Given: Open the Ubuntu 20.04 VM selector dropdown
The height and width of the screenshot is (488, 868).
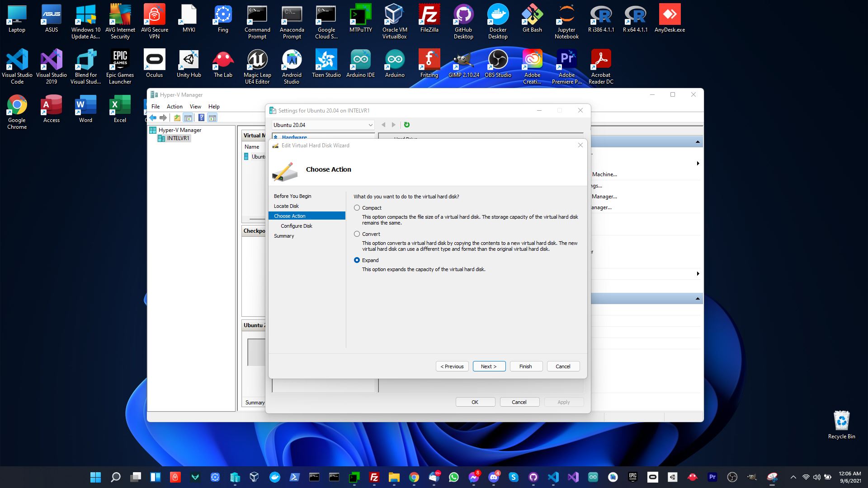Looking at the screenshot, I should [323, 125].
